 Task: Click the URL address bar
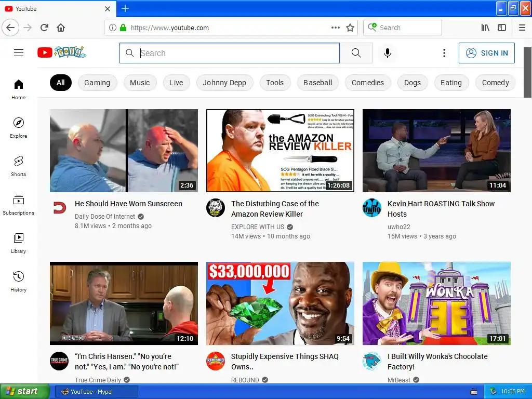click(x=231, y=28)
